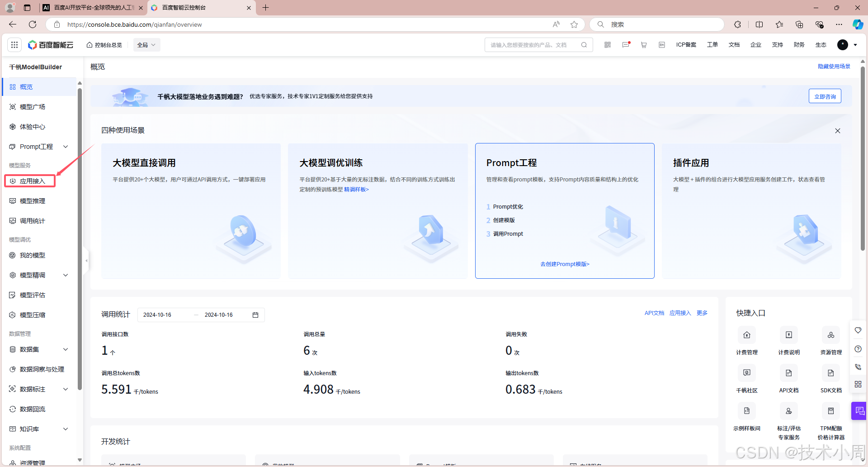This screenshot has width=868, height=467.
Task: Open 工单 in header
Action: (712, 45)
